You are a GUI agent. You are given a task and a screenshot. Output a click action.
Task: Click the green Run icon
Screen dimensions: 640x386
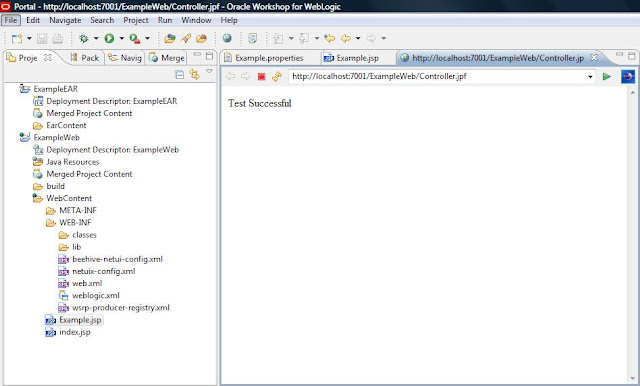(x=109, y=38)
